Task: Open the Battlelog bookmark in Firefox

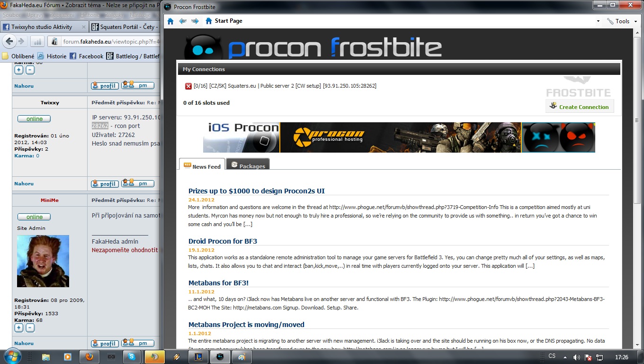Action: tap(133, 56)
